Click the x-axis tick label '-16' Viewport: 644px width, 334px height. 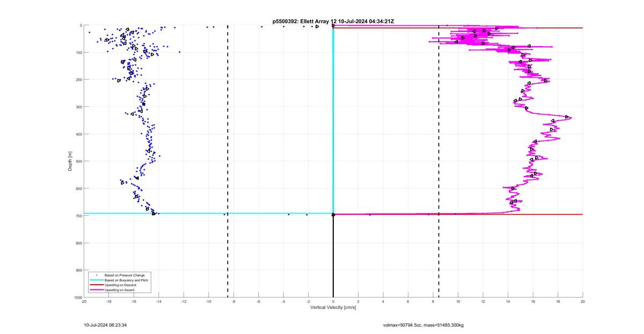click(x=134, y=301)
